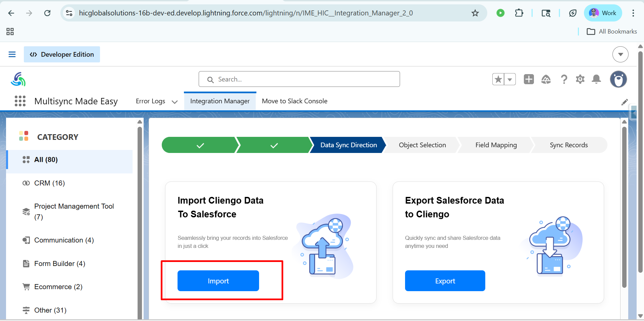
Task: Open Salesforce Help question mark
Action: 564,79
